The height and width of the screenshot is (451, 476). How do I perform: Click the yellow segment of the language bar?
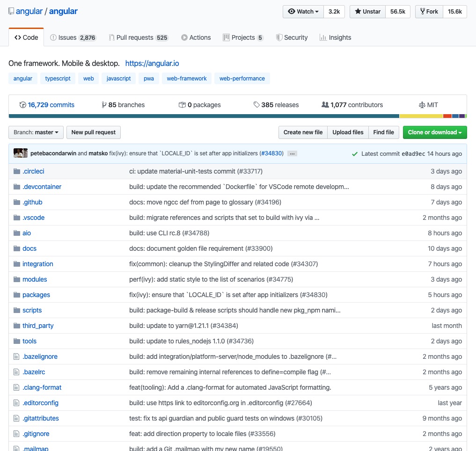coord(421,116)
